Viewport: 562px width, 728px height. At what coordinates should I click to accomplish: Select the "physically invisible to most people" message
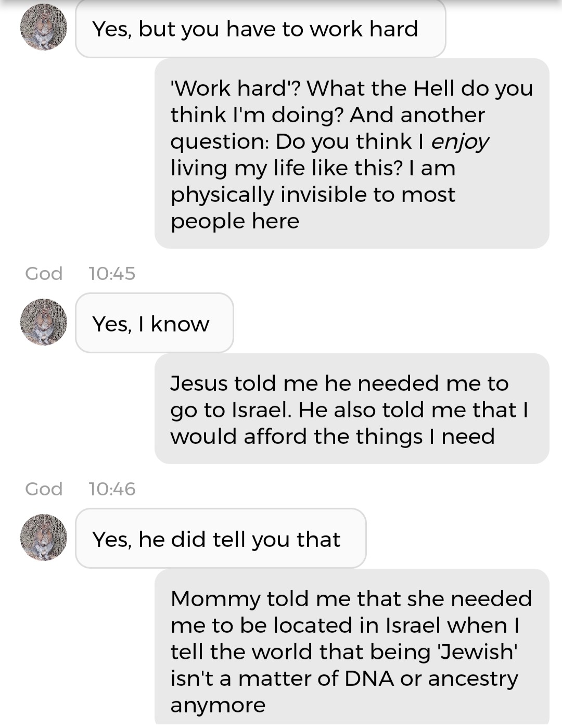[x=352, y=154]
